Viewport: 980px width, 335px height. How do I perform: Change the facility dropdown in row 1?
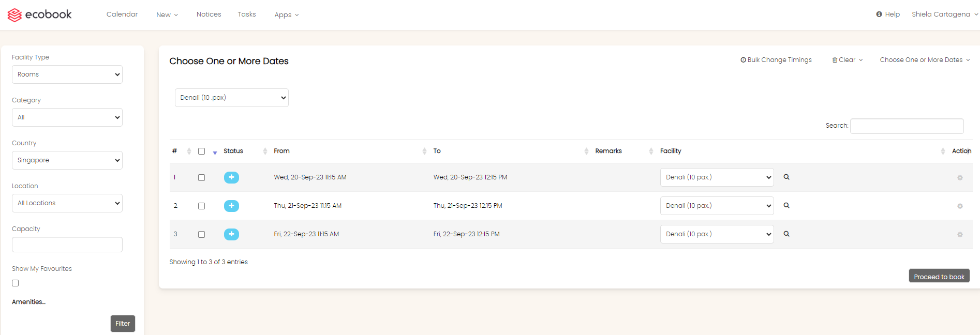coord(717,177)
